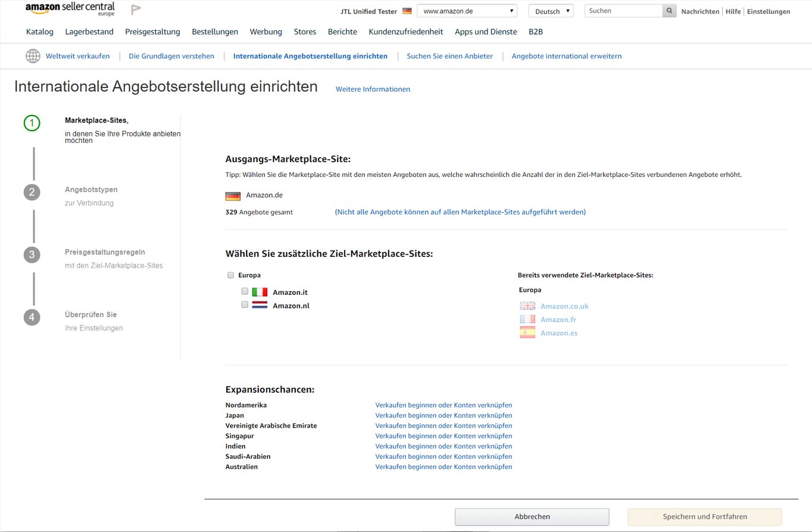This screenshot has width=812, height=532.
Task: Click the flag icon beside the logo
Action: point(136,10)
